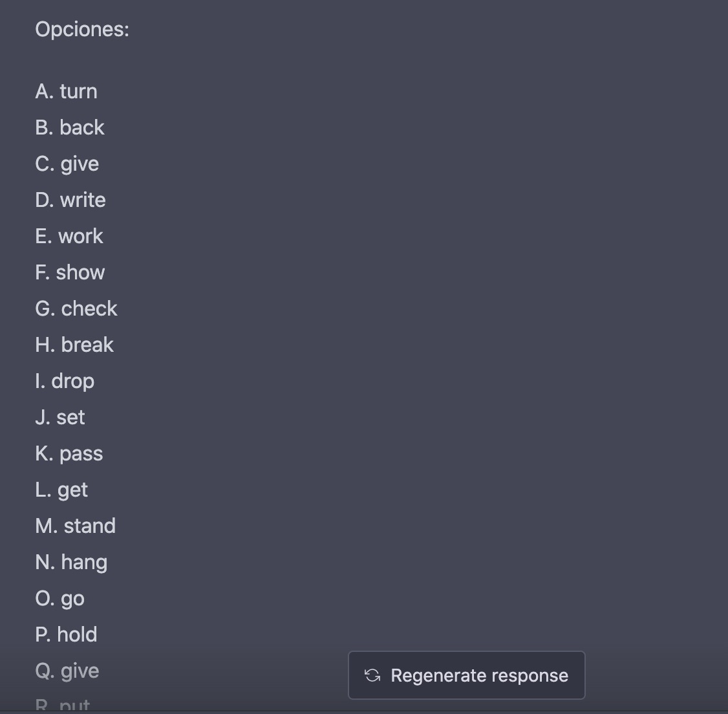
Task: Click option 'E. work'
Action: pos(69,237)
